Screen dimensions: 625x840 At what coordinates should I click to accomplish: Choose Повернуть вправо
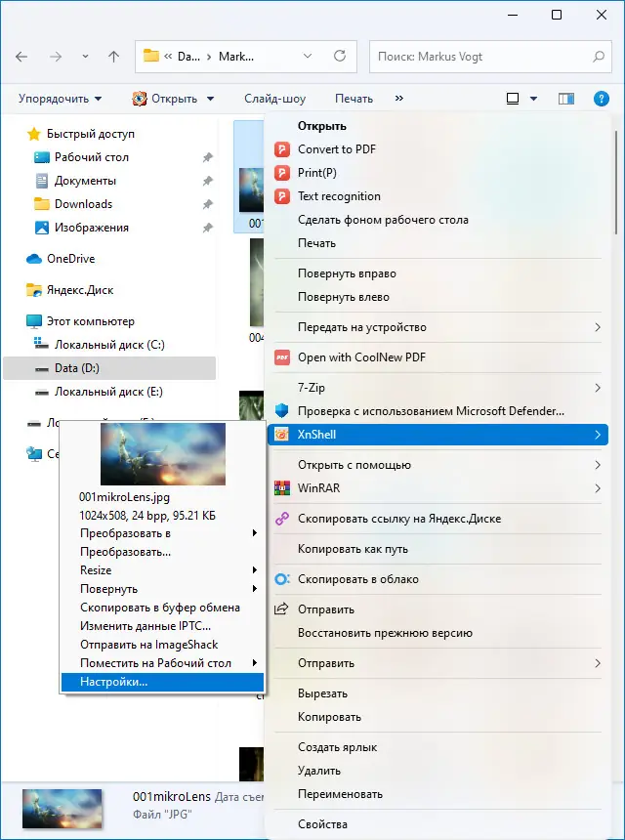pos(438,273)
